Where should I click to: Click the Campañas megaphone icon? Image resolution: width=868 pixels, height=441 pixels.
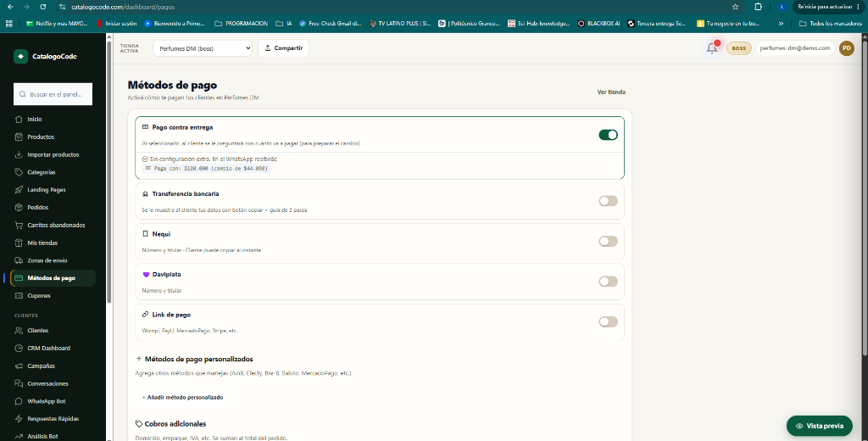[19, 366]
